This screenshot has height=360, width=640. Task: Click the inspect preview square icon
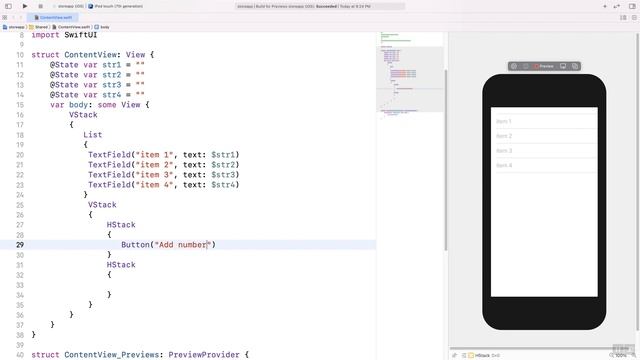[526, 66]
